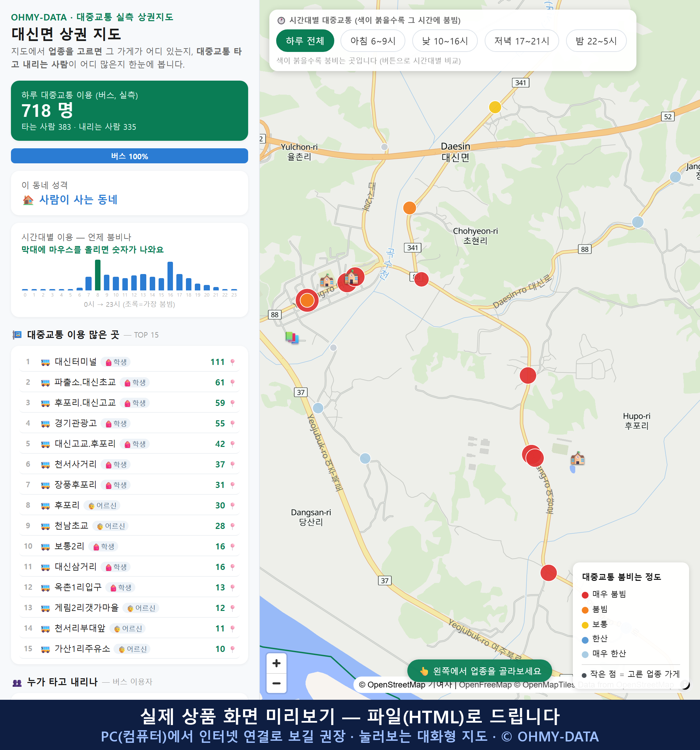Switch to 밤 22~5시 time filter
This screenshot has height=750, width=700.
[596, 41]
